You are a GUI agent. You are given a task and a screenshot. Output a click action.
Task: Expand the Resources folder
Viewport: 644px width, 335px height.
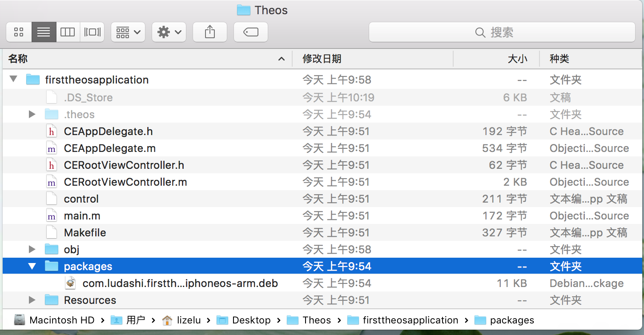tap(32, 300)
